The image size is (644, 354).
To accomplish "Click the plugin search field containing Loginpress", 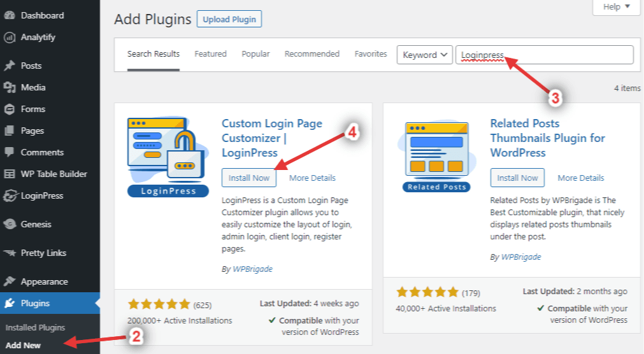I will point(545,55).
